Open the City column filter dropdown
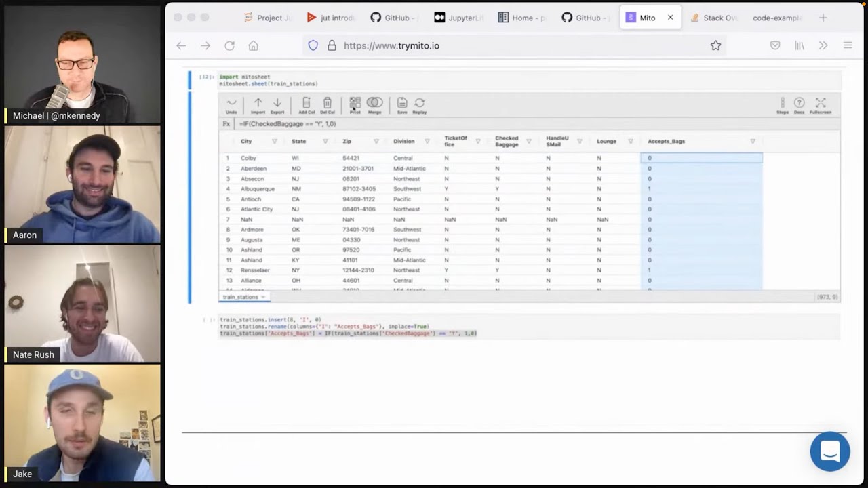868x488 pixels. click(274, 141)
